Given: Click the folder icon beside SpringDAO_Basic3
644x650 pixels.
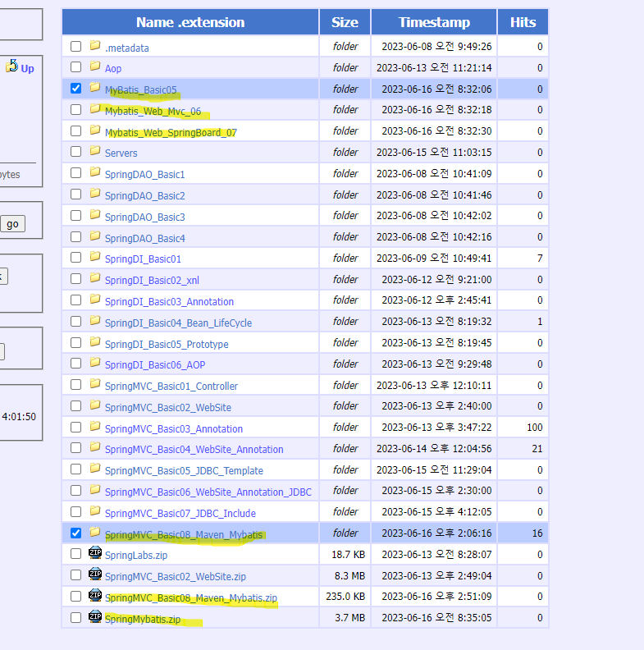Looking at the screenshot, I should coord(95,214).
